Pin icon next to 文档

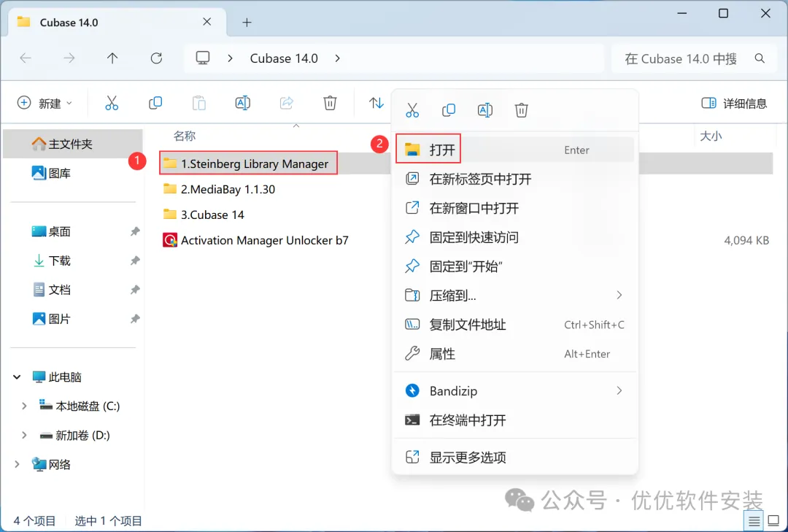point(135,290)
